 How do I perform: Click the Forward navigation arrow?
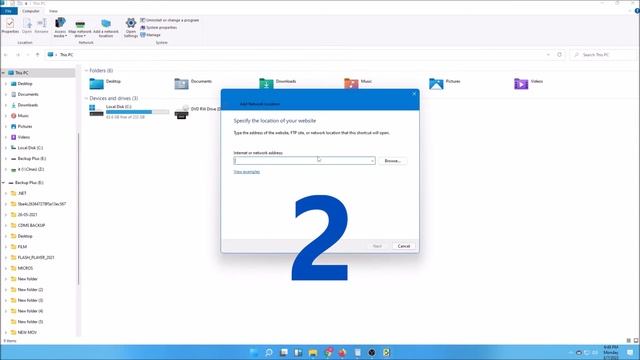[x=18, y=55]
